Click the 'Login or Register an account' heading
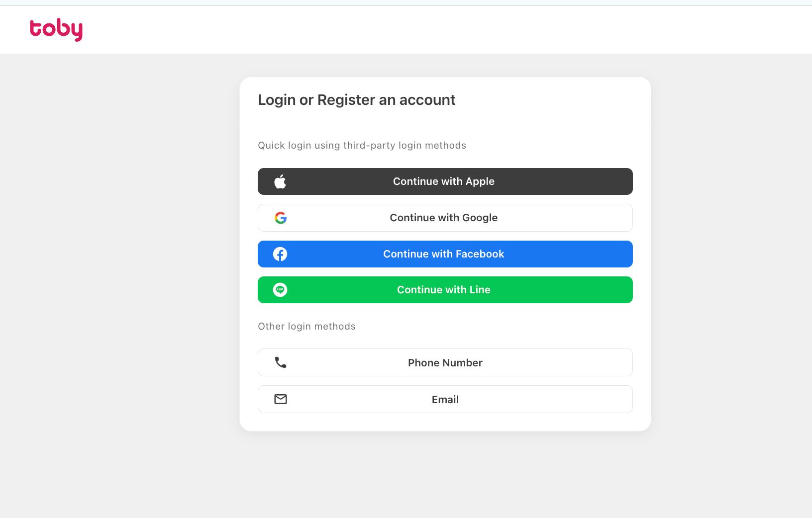This screenshot has height=518, width=812. 357,100
